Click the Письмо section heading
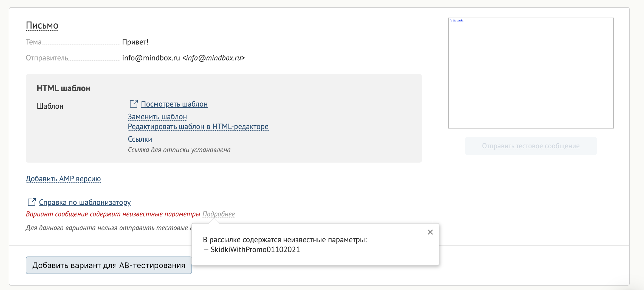This screenshot has width=644, height=290. point(42,25)
